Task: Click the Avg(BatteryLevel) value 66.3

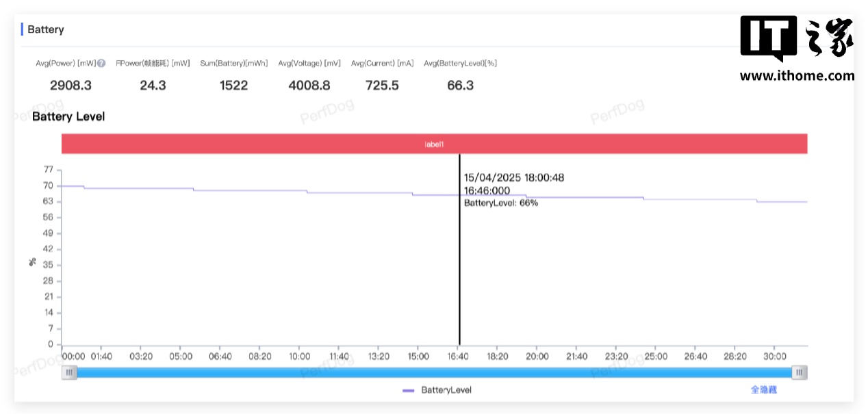Action: pyautogui.click(x=459, y=86)
